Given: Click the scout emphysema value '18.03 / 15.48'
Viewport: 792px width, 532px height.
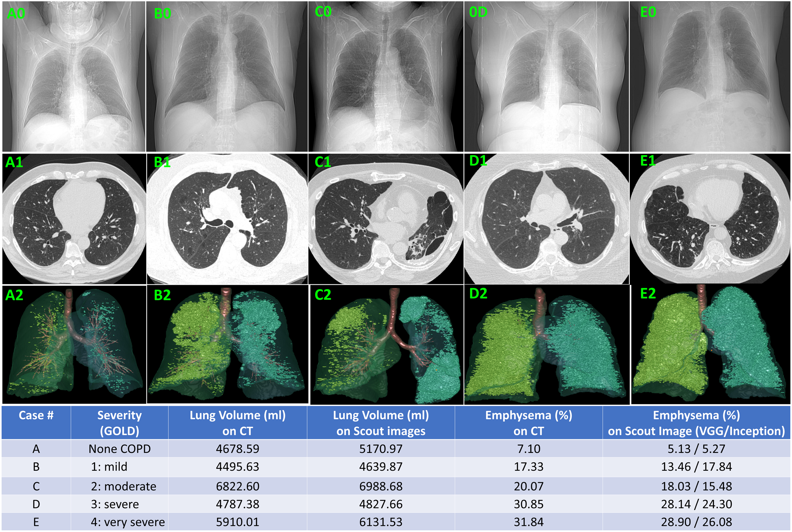Looking at the screenshot, I should [696, 486].
